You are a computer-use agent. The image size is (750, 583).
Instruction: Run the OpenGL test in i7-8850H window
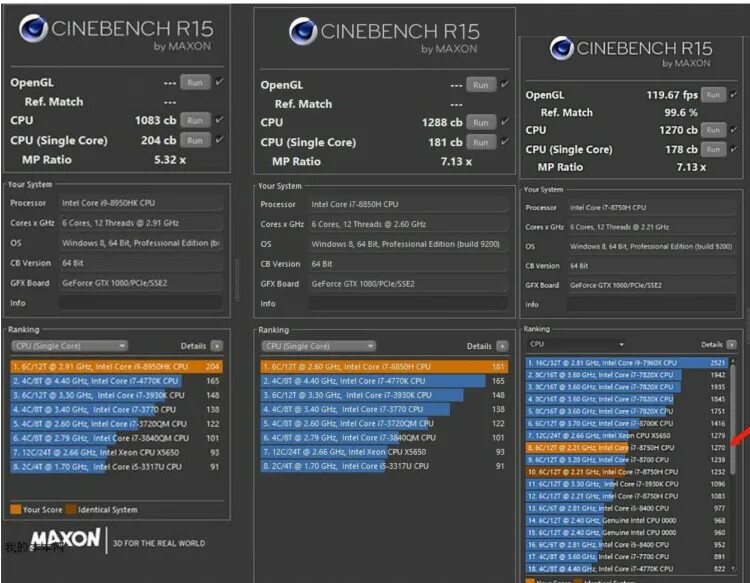pyautogui.click(x=481, y=85)
